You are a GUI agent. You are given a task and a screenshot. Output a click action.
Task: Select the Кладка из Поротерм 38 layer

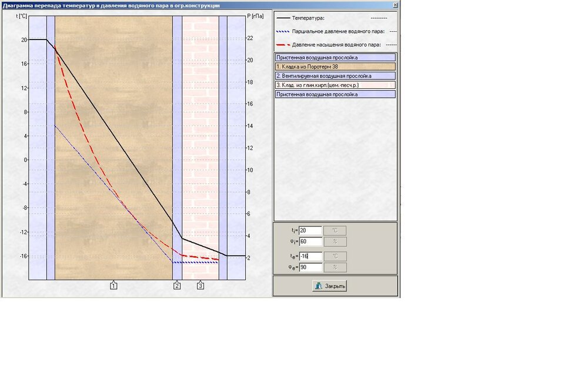pyautogui.click(x=335, y=67)
